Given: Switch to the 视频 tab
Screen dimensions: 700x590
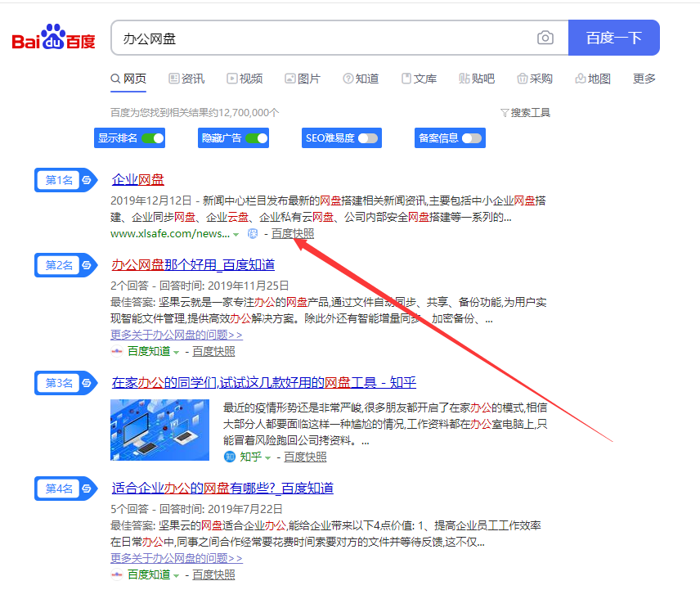Looking at the screenshot, I should click(245, 79).
